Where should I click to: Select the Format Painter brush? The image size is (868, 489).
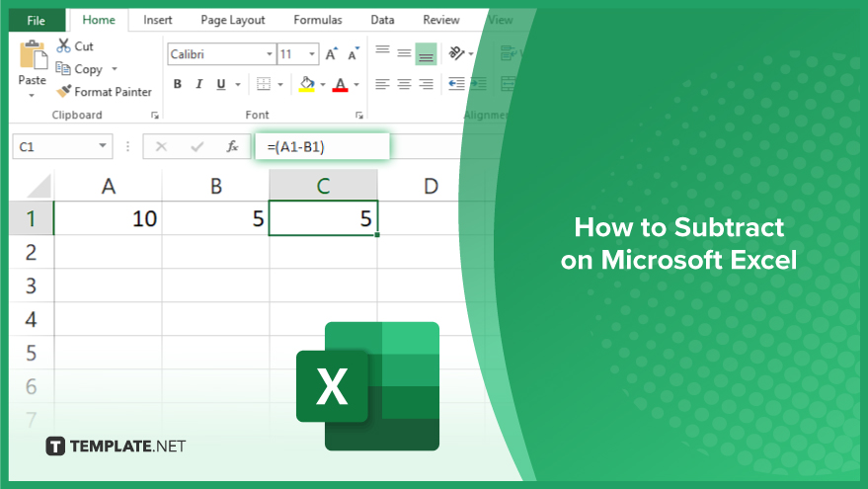point(63,91)
